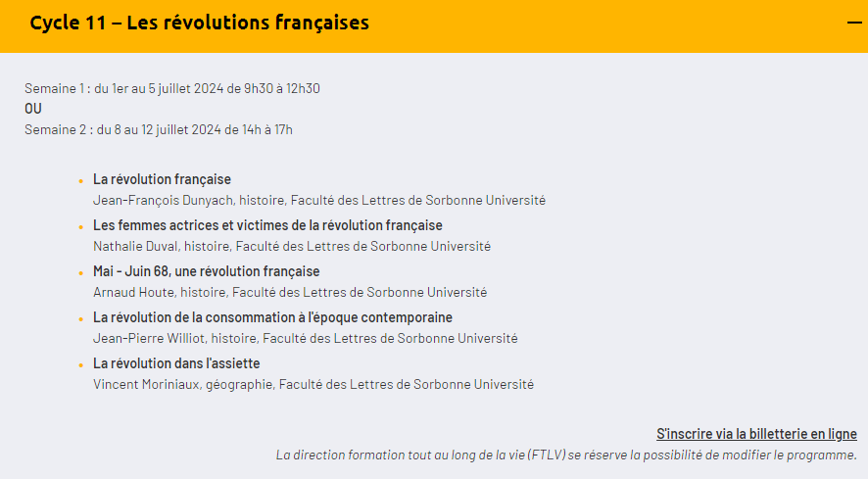Select the "Mai - Juin 68, une révolution française" title

point(206,271)
